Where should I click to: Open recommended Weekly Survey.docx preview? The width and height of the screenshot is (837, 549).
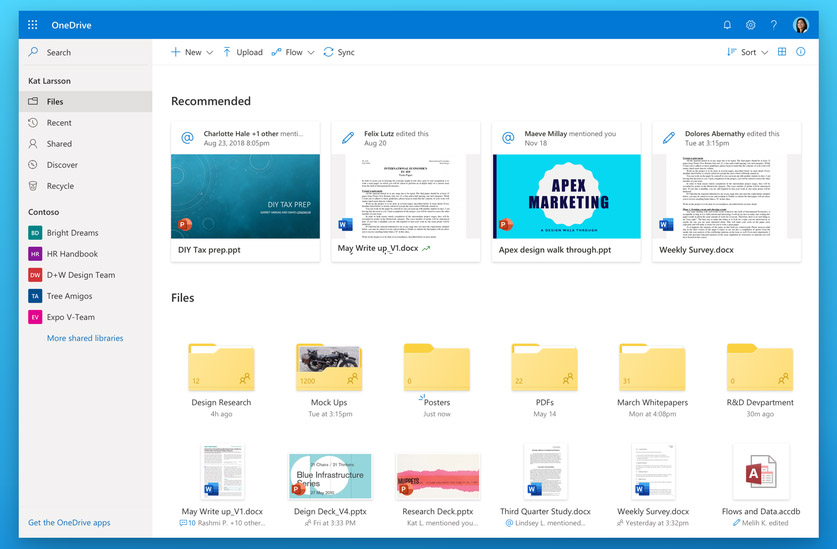point(727,196)
